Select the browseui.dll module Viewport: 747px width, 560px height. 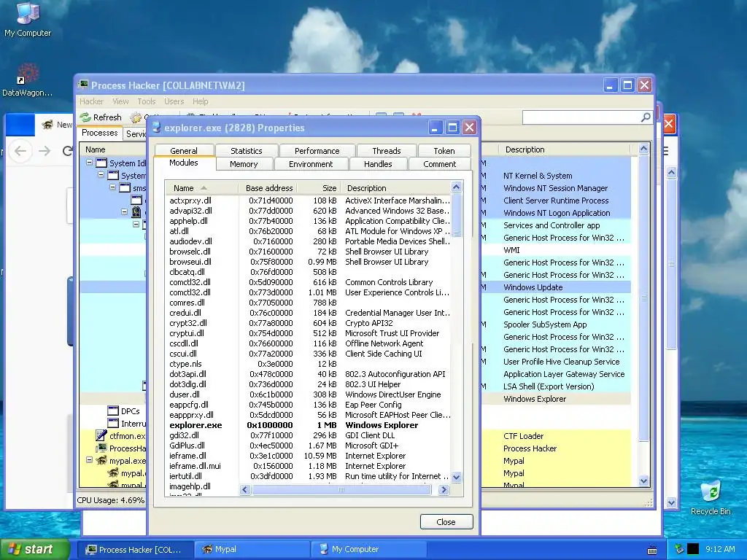click(x=308, y=262)
